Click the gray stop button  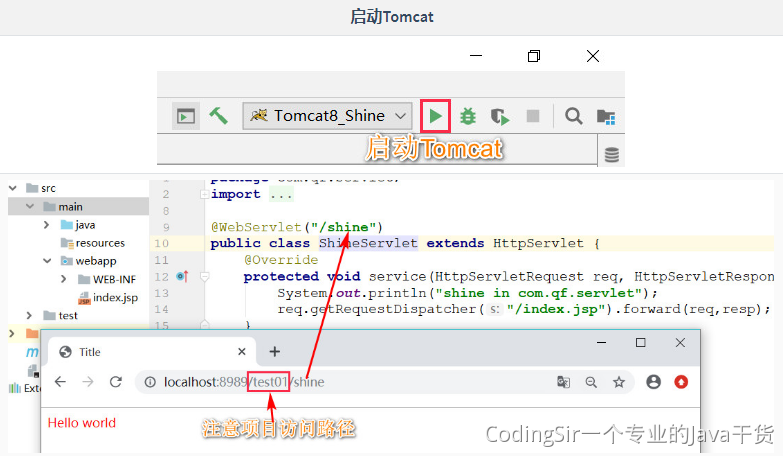click(533, 116)
